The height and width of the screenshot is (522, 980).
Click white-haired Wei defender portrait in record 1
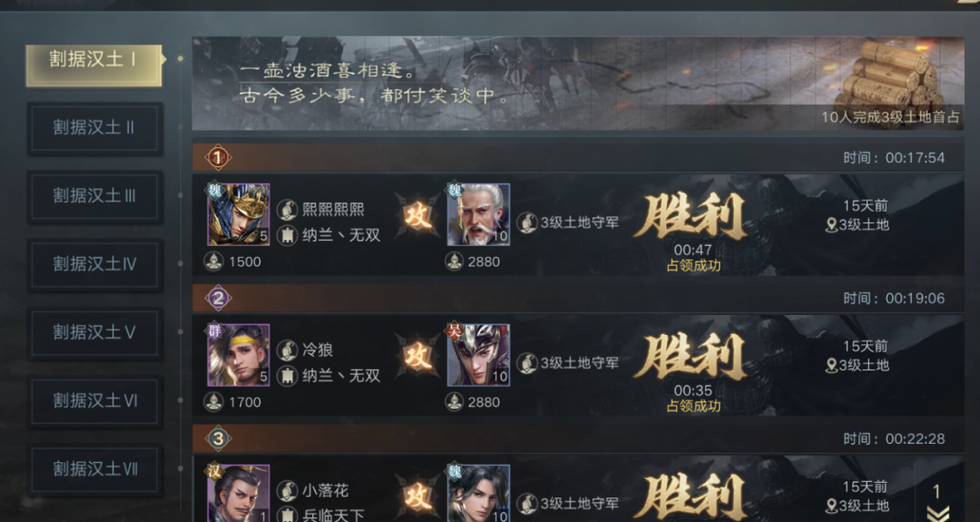click(x=478, y=214)
